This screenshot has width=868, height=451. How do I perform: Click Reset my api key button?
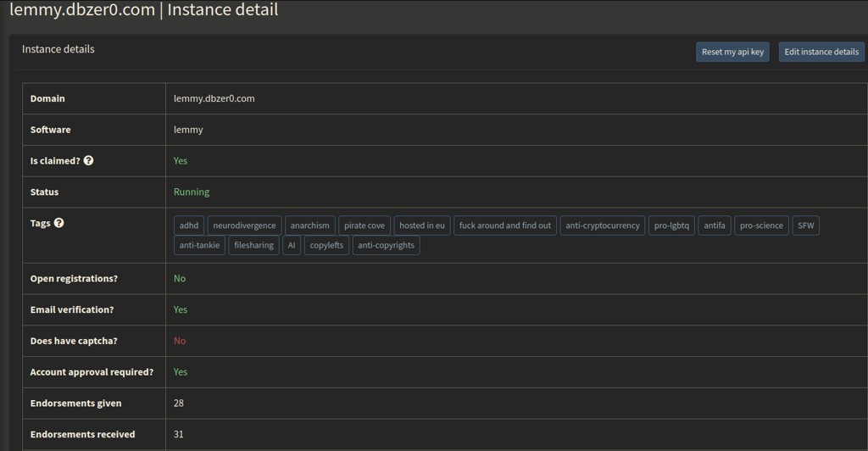732,52
